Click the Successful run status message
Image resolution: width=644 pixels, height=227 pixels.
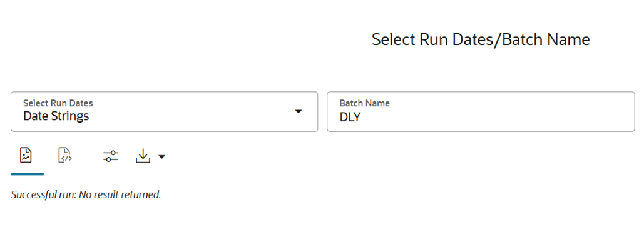86,194
